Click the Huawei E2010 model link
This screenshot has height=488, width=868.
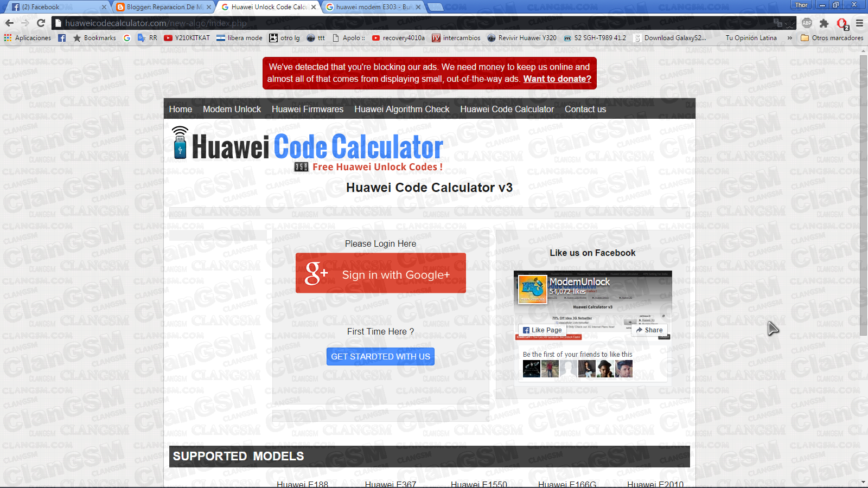(655, 484)
